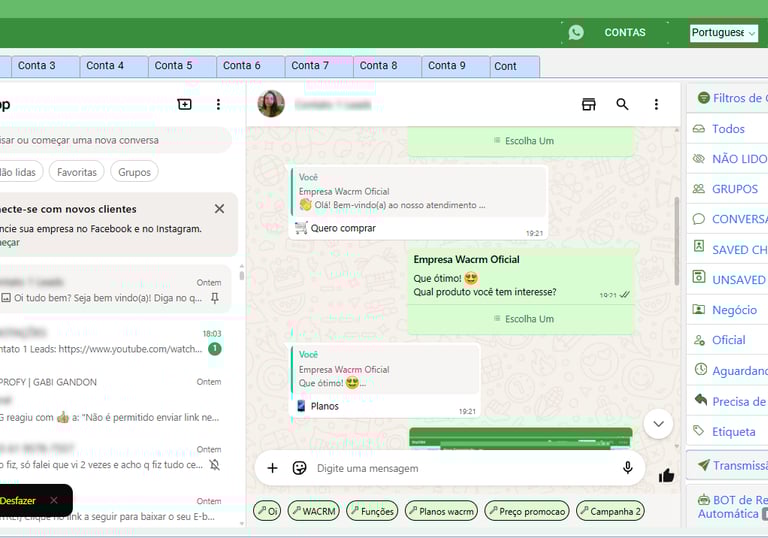Click the quoted 'Quero comprar' reply message
768x538 pixels.
pyautogui.click(x=418, y=203)
